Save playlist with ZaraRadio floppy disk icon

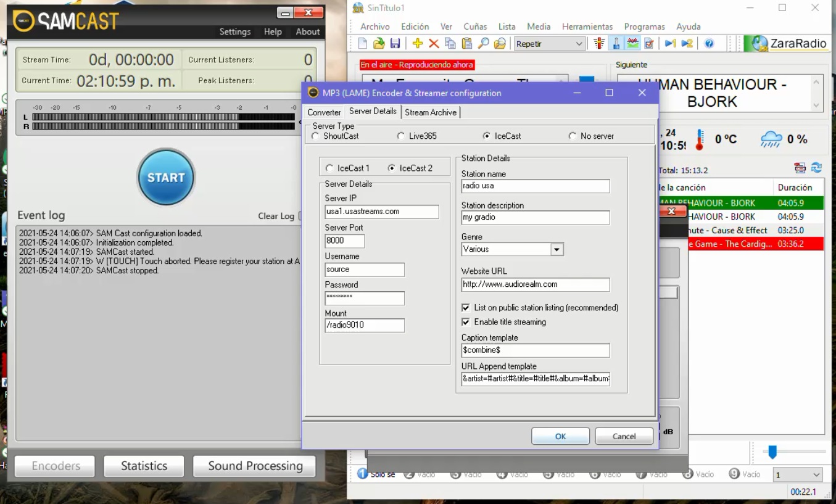[395, 43]
